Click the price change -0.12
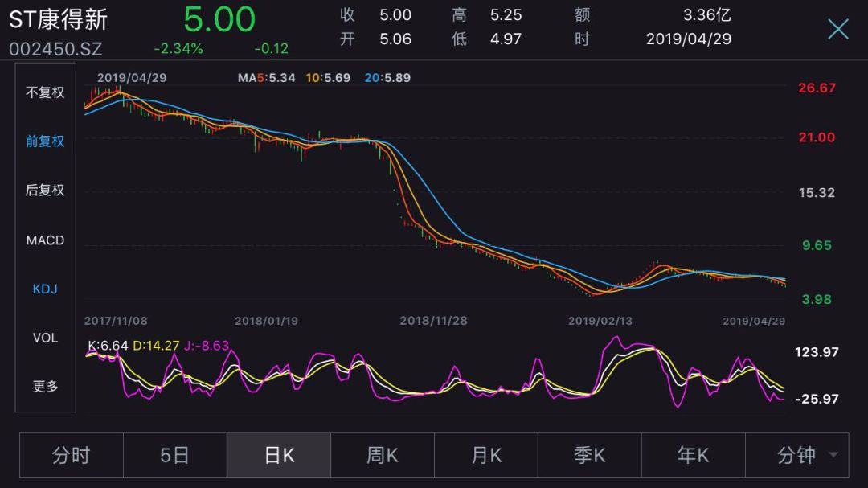Viewport: 868px width, 488px height. tap(272, 49)
